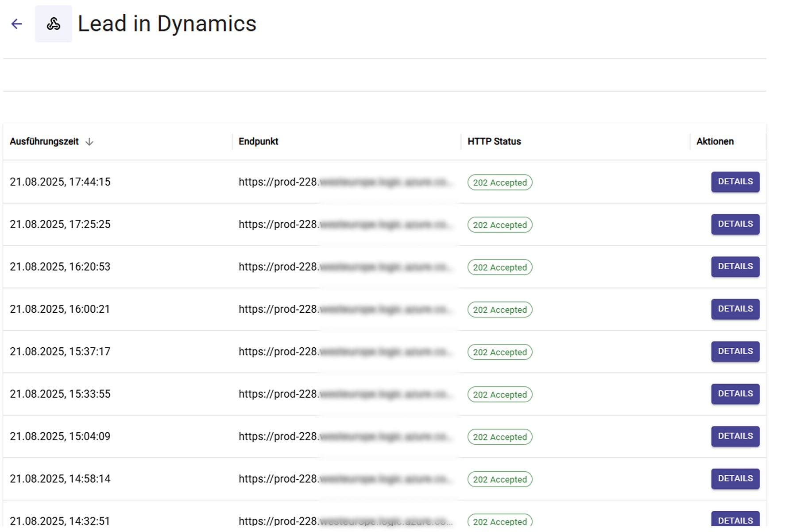Select the 202 Accepted chip at 16:00:21
Viewport: 812px width, 532px height.
click(500, 310)
